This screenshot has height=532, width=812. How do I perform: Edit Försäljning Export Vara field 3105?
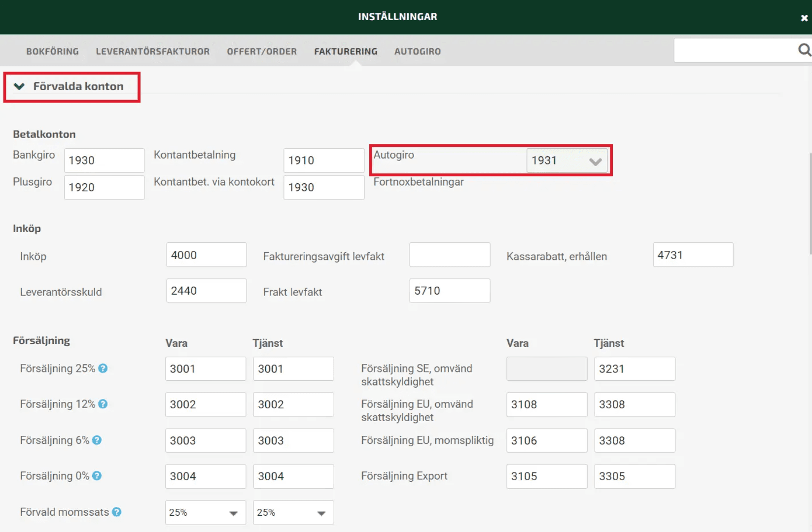pos(547,476)
